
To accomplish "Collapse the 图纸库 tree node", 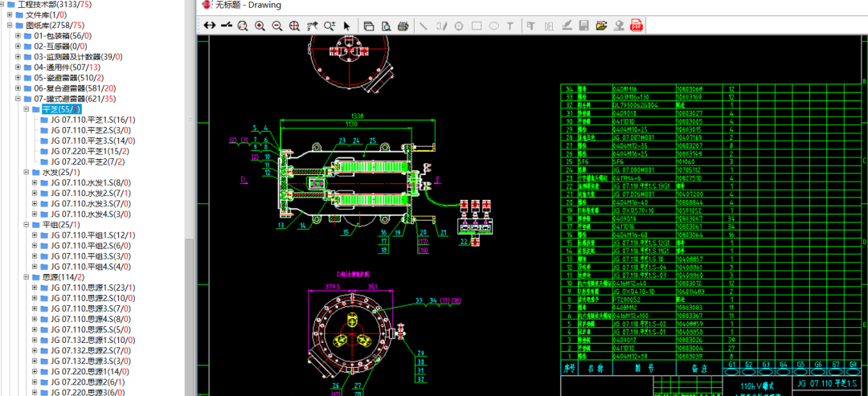I will click(x=10, y=26).
